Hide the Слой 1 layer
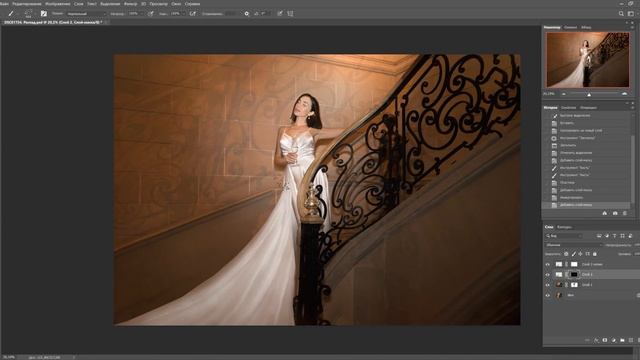 [548, 285]
